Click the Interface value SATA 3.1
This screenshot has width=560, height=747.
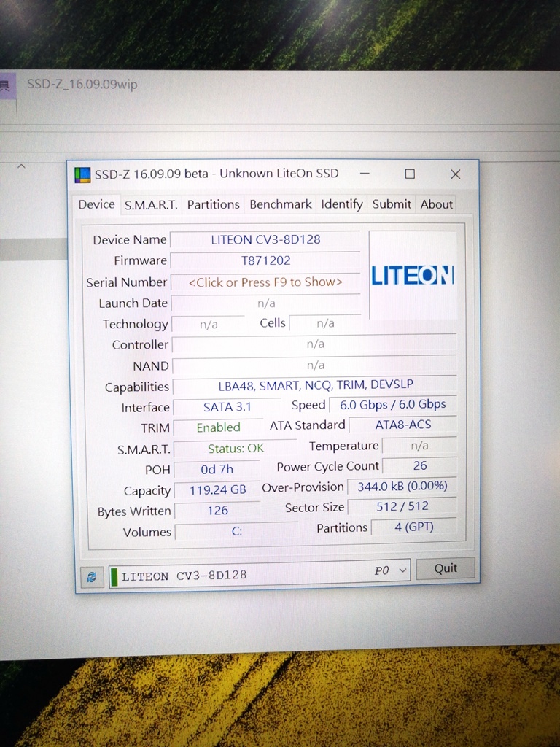(227, 407)
